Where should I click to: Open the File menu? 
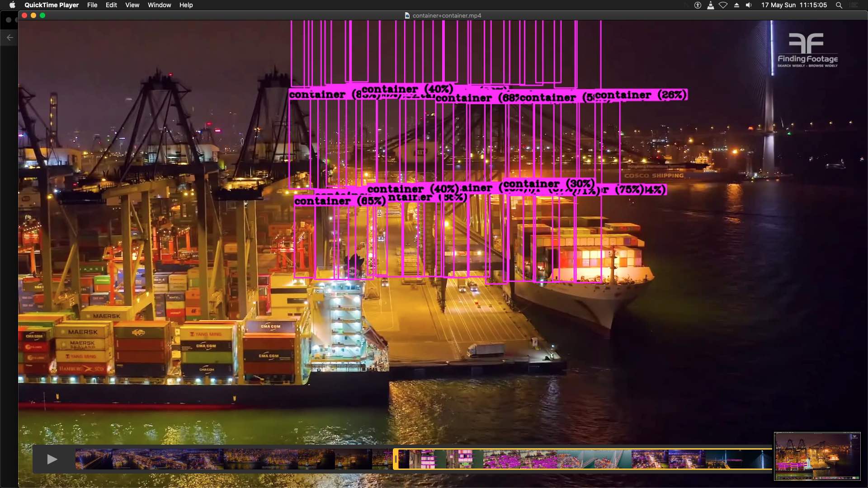[x=92, y=5]
